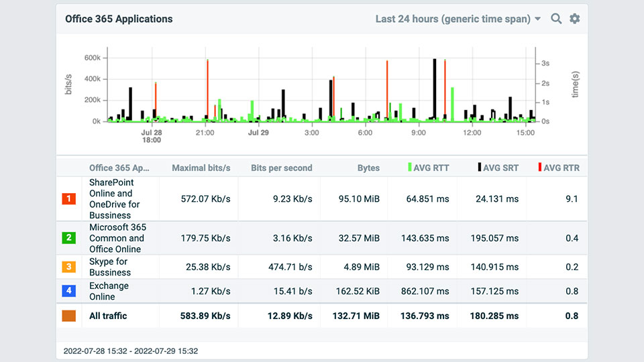The height and width of the screenshot is (362, 644).
Task: Click the chart at the 12:00 axis label
Action: click(x=472, y=133)
